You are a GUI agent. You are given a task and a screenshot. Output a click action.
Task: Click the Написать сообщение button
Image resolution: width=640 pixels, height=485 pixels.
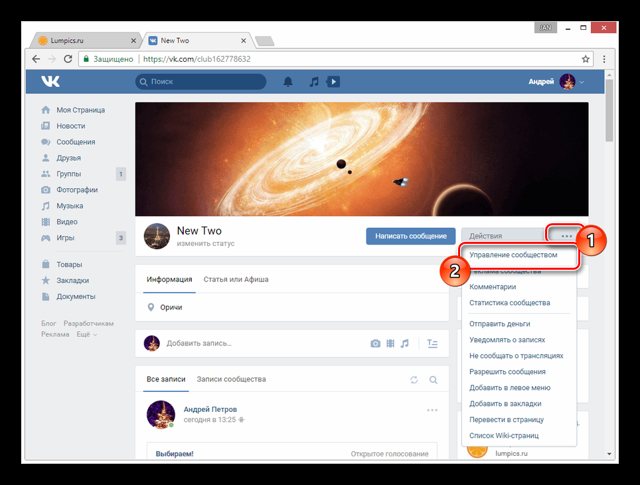[411, 236]
